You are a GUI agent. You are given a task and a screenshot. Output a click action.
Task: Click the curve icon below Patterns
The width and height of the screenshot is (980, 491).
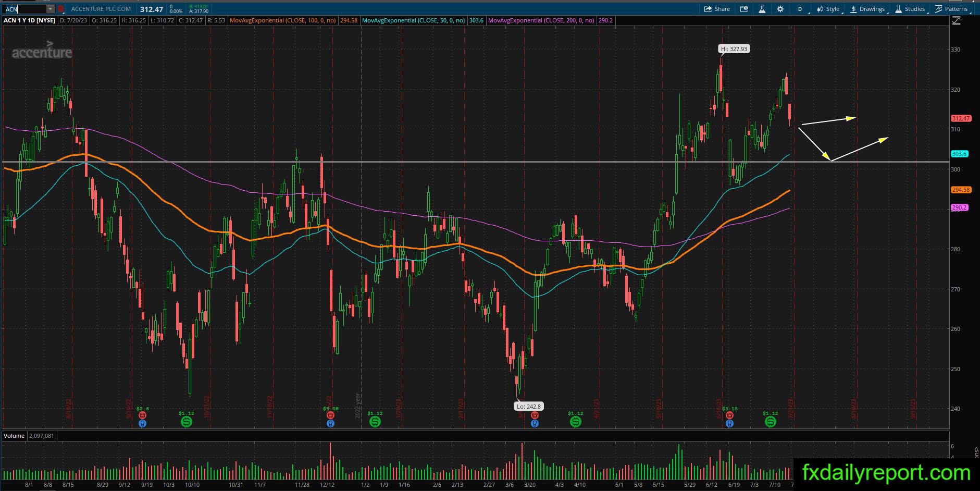(957, 21)
